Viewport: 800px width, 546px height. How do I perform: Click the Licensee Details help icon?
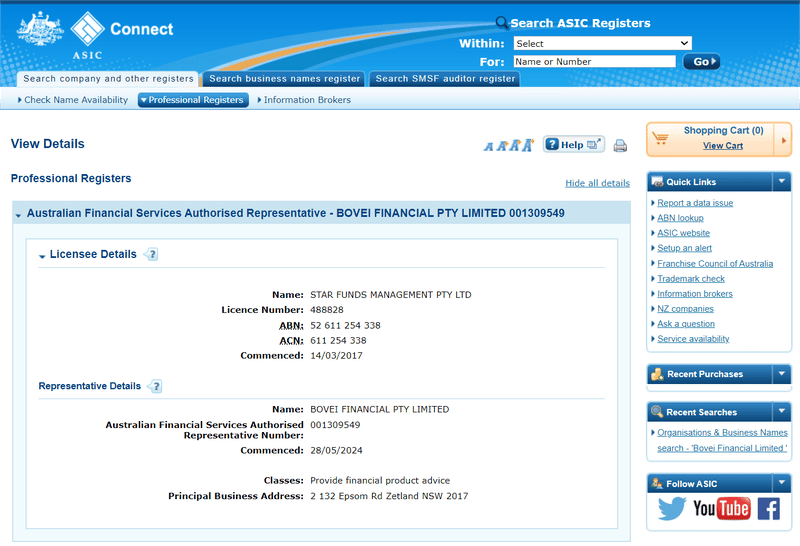[x=152, y=255]
